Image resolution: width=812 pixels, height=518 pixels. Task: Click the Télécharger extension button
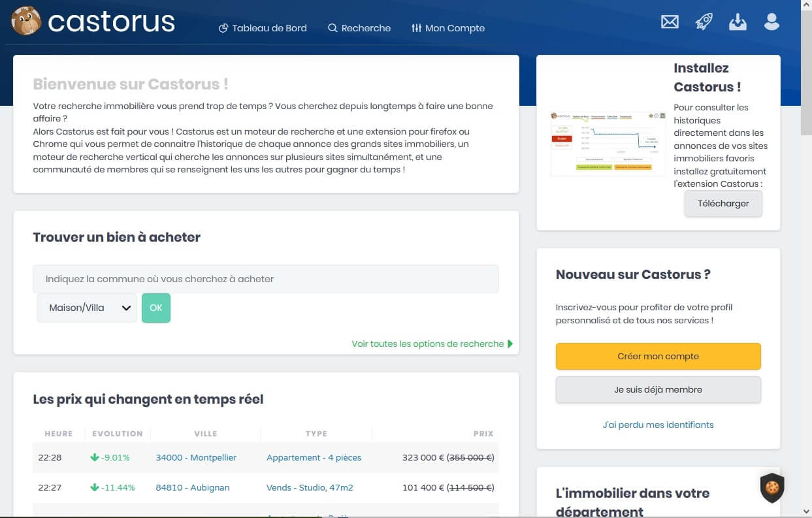point(723,203)
